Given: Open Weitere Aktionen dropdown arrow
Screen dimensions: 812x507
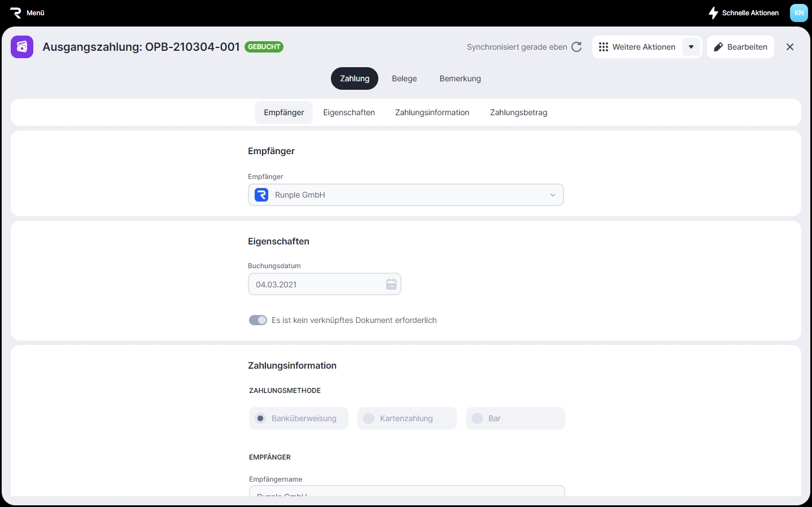Looking at the screenshot, I should click(x=691, y=47).
